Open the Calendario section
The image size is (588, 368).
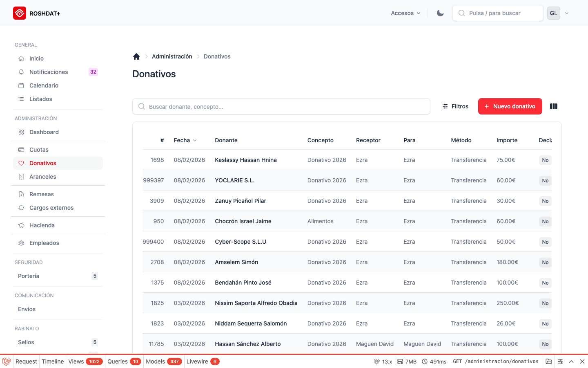click(44, 85)
